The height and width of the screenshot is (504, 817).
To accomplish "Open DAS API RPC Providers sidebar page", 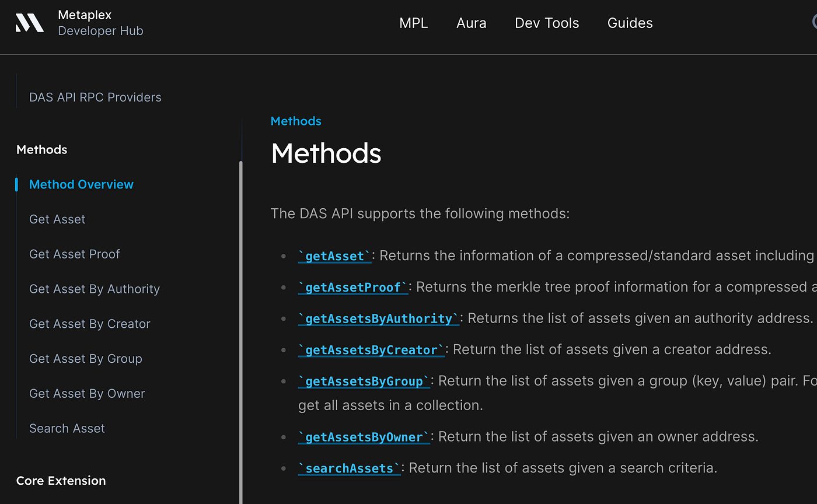I will 95,97.
